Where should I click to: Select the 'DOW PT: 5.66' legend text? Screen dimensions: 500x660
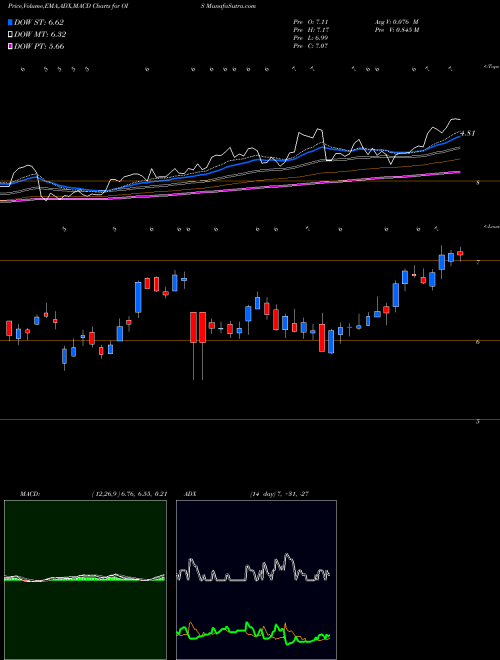tap(39, 46)
